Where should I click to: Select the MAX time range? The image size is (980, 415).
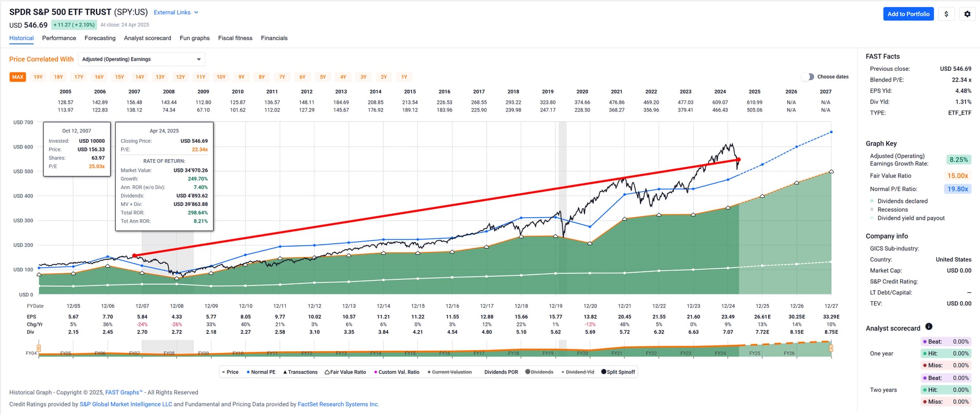tap(18, 77)
